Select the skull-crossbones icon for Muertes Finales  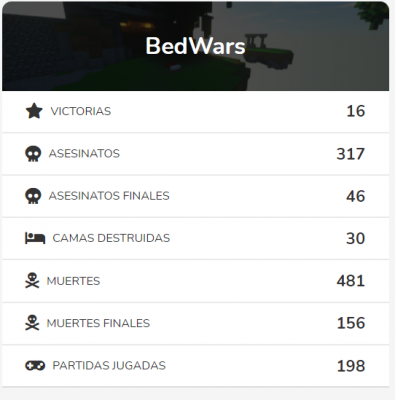click(32, 323)
